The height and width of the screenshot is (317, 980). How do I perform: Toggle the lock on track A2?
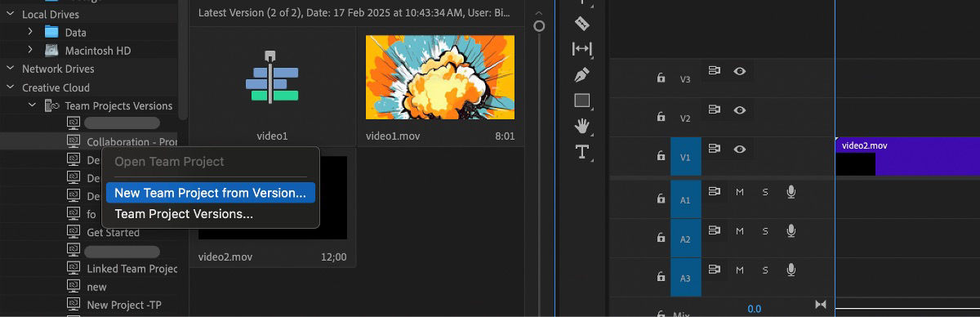661,238
